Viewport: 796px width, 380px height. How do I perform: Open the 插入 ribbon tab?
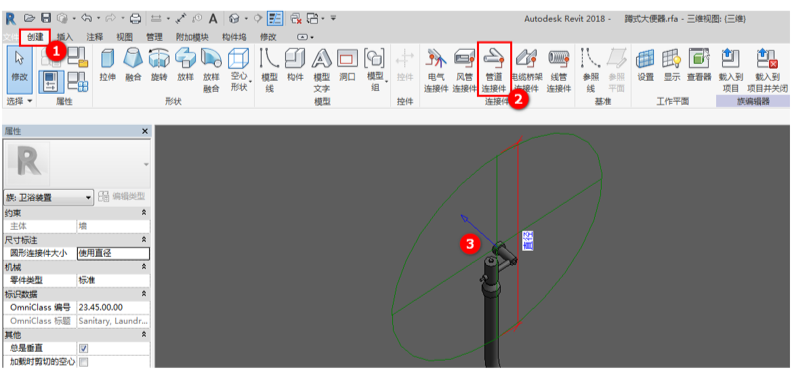pos(65,37)
